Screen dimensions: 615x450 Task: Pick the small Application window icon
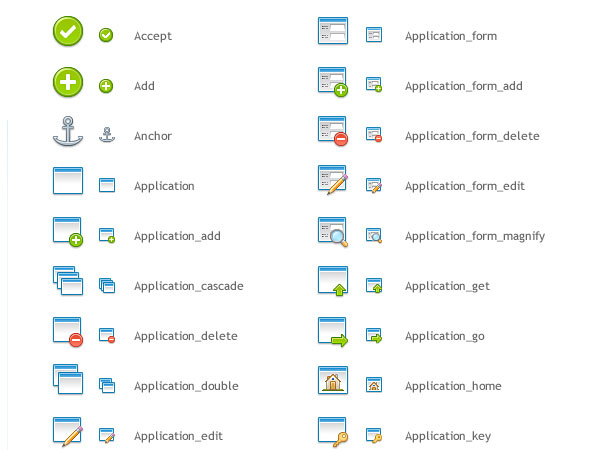107,185
